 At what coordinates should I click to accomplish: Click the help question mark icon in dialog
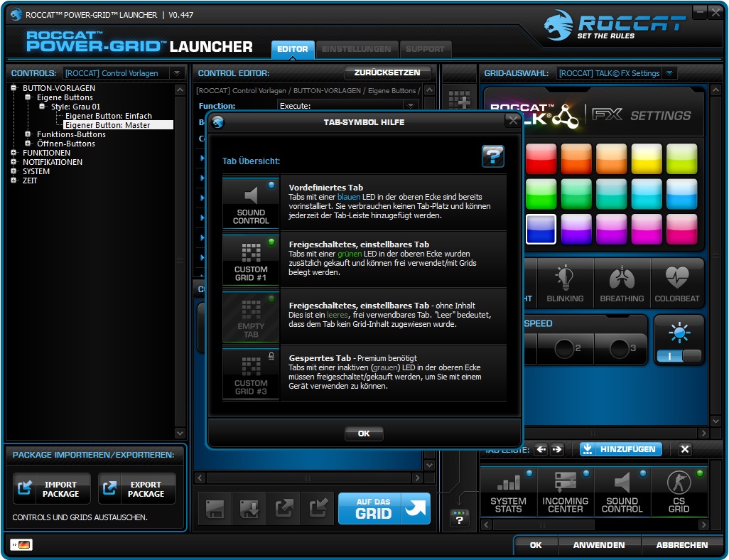click(493, 156)
